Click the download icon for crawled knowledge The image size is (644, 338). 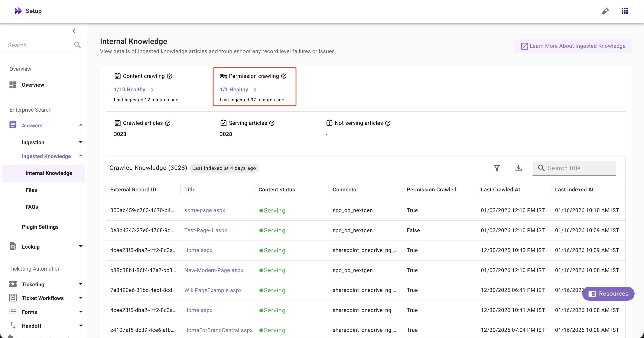pyautogui.click(x=518, y=168)
